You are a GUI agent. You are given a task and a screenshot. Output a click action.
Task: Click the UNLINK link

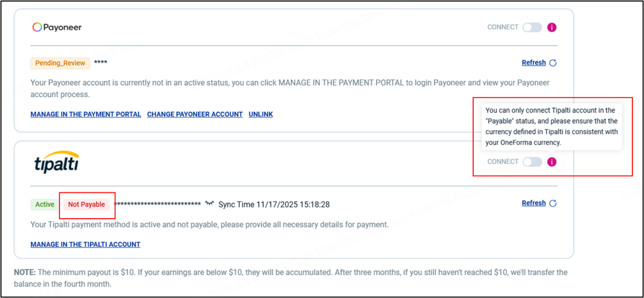pos(261,114)
